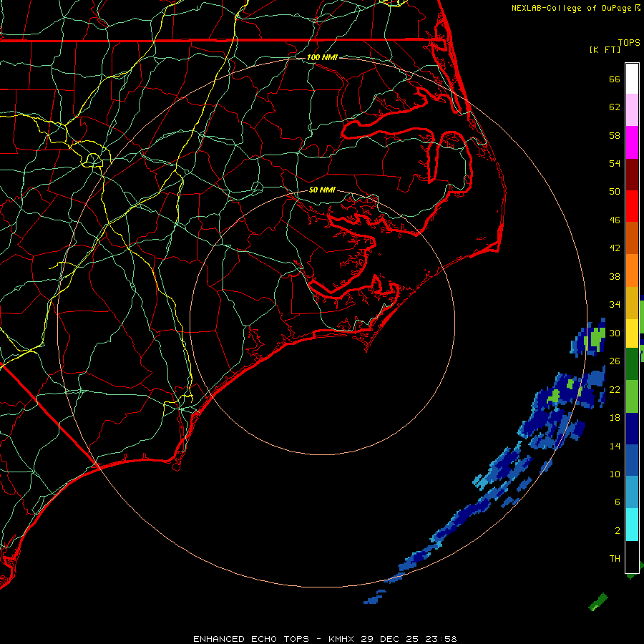Click the navy blue 18 kft legend swatch
644x644 pixels.
(x=632, y=429)
